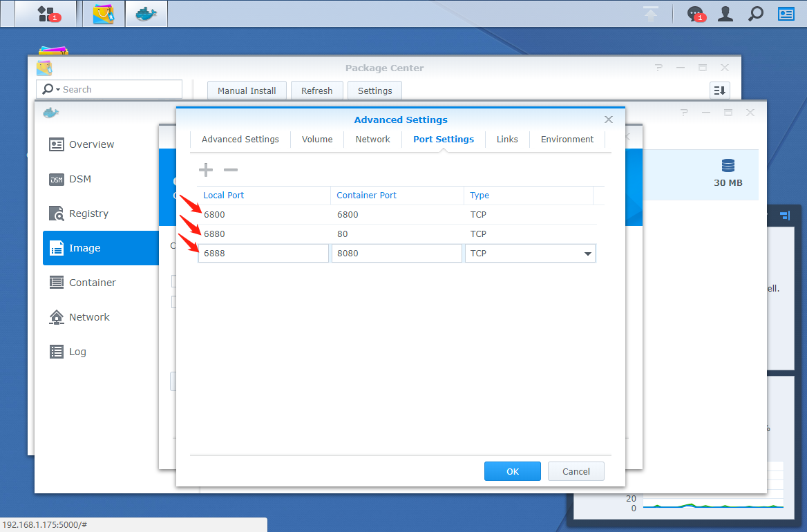Click the Docker window help icon
This screenshot has height=532, width=807.
(684, 112)
